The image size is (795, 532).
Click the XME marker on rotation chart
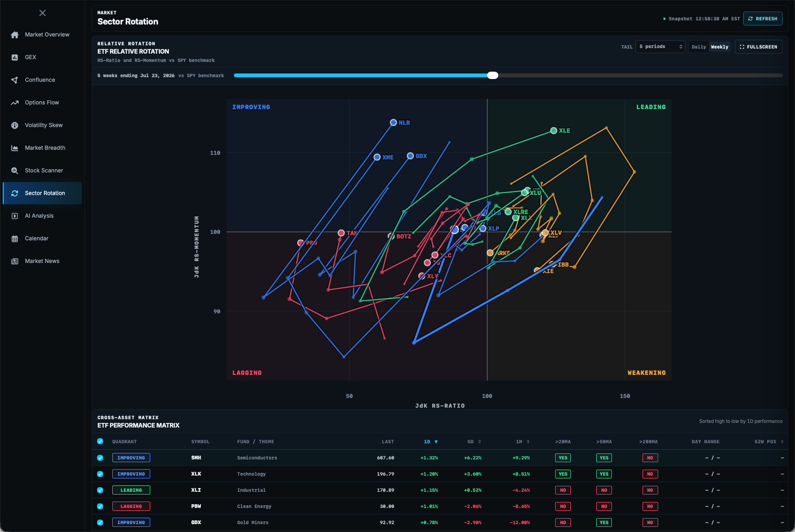(377, 157)
